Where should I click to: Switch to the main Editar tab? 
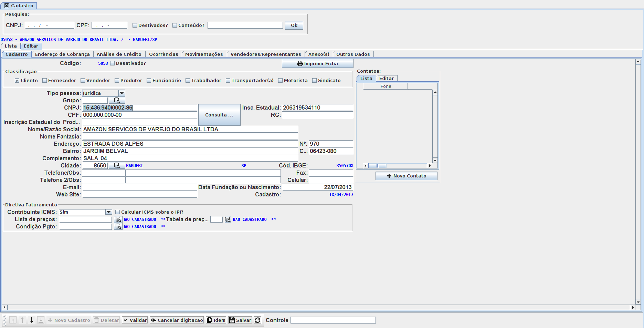click(x=31, y=46)
